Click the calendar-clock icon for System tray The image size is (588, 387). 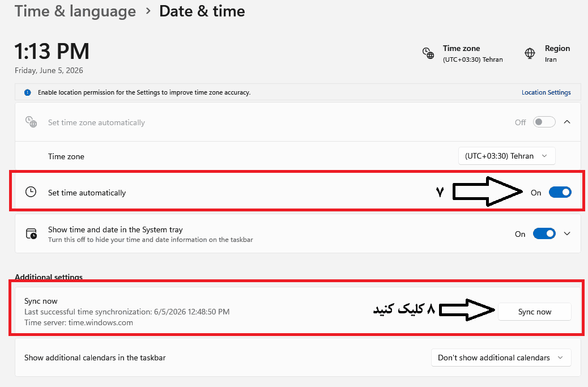pos(31,233)
